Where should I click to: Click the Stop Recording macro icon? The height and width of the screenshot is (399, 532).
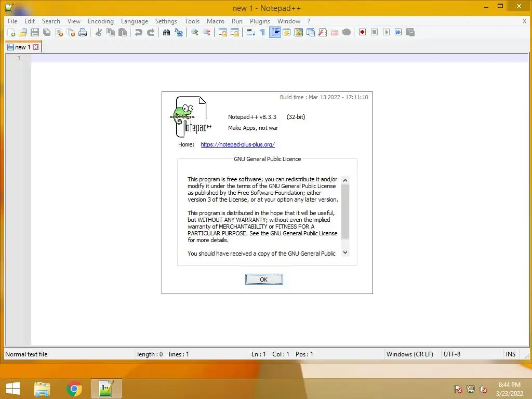374,32
